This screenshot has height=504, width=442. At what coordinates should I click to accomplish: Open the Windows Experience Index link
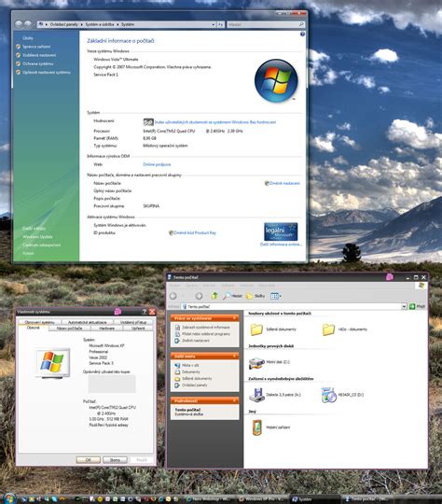pos(215,122)
